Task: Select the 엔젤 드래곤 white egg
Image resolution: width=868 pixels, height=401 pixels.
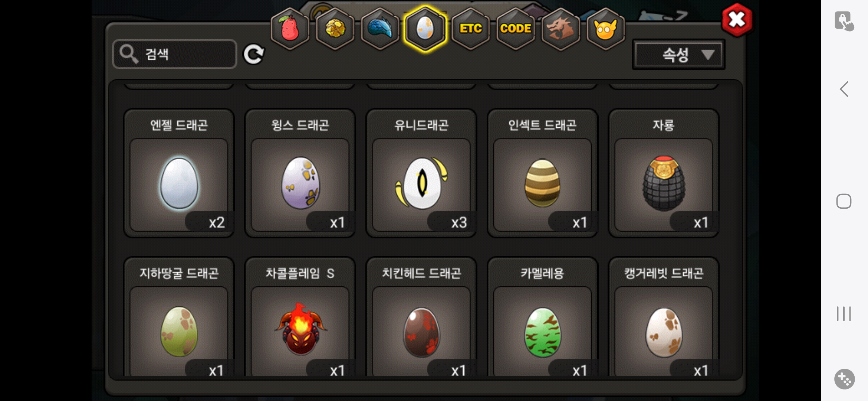Action: 179,173
